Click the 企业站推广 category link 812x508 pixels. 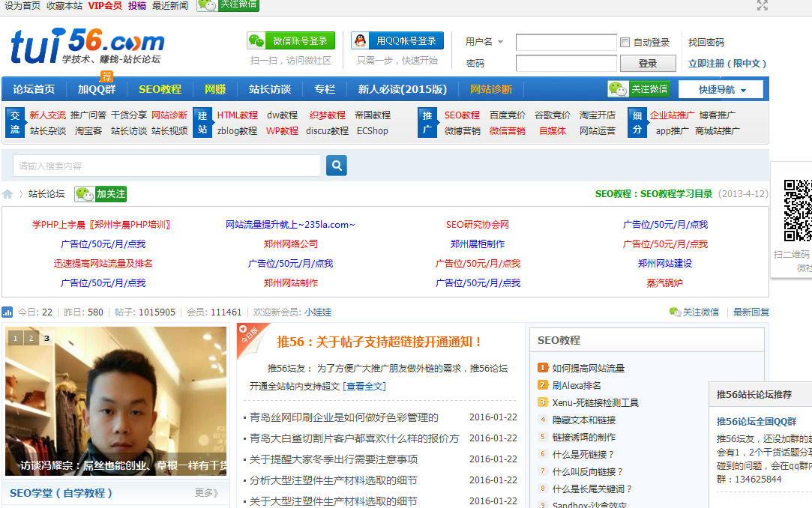[673, 115]
